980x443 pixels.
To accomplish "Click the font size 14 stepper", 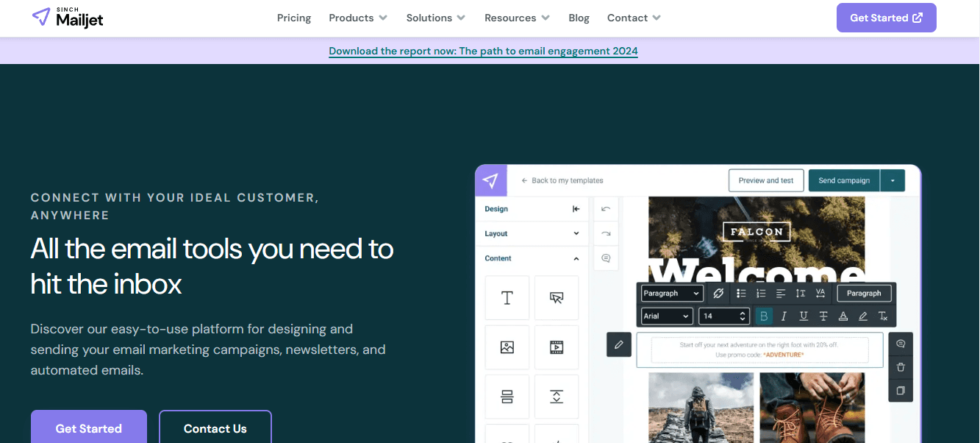I will tap(743, 316).
